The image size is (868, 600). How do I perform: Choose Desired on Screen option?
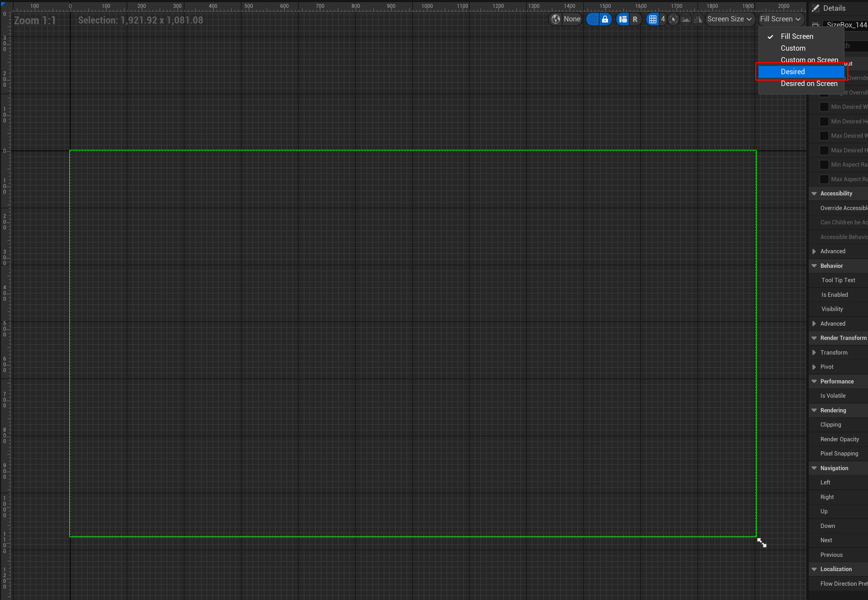pos(809,83)
